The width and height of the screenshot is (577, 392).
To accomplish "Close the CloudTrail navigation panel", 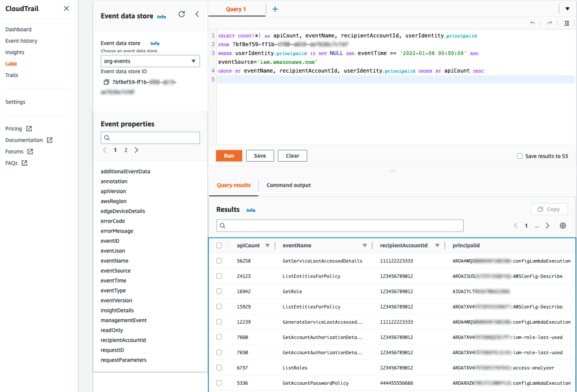I will pyautogui.click(x=66, y=10).
